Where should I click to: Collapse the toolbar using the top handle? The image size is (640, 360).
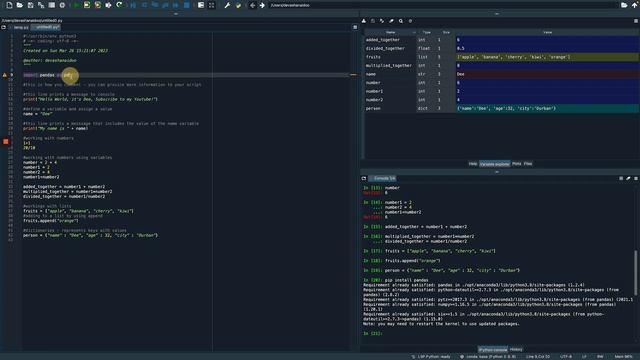point(176,14)
